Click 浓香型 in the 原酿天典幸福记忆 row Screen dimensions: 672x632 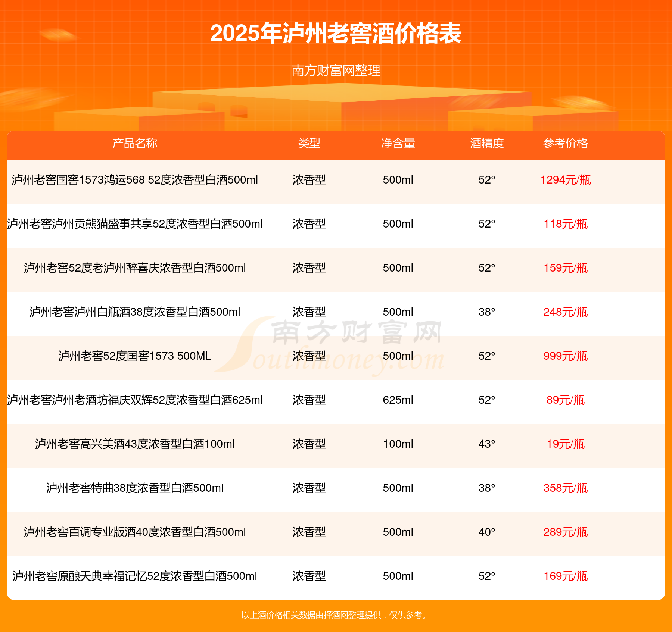tap(309, 576)
